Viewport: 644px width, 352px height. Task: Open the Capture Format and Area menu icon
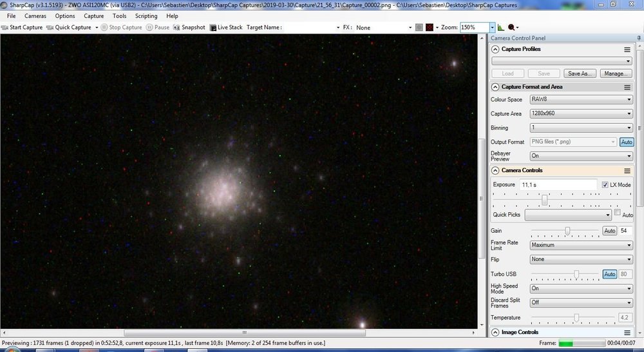point(627,87)
